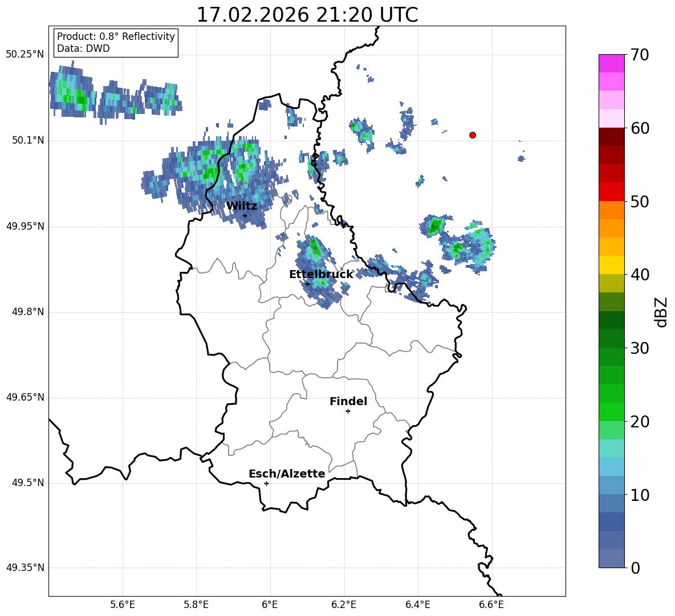Image resolution: width=675 pixels, height=616 pixels.
Task: Select the Wiltz city label
Action: click(x=242, y=206)
